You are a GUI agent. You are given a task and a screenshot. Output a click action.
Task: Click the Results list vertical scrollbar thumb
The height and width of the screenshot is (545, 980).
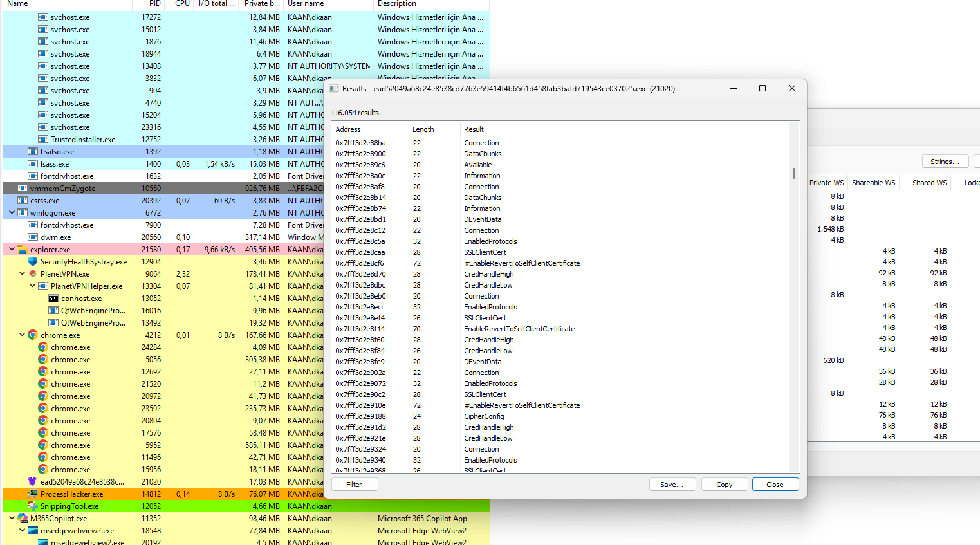pyautogui.click(x=794, y=174)
